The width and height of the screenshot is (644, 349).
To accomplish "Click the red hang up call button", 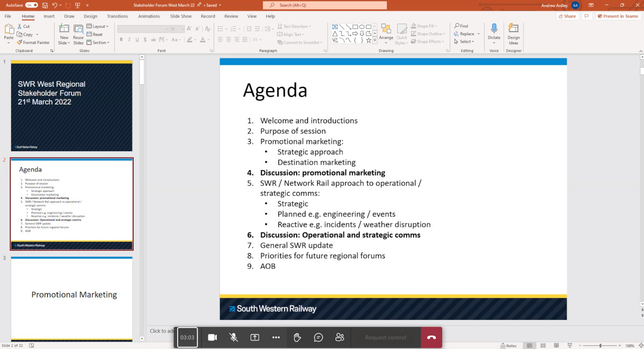I will coord(431,337).
